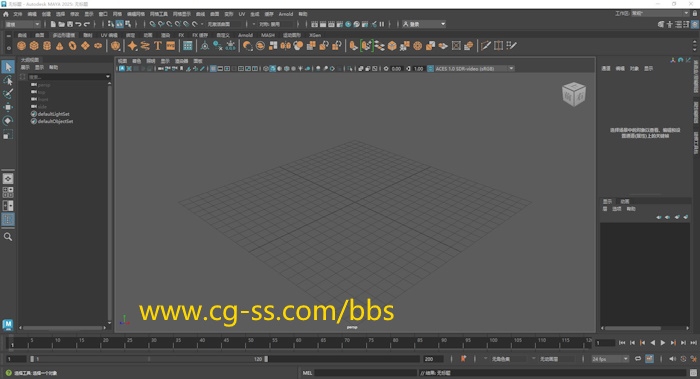
Task: Open the 24 fps frame rate dropdown
Action: coord(610,359)
